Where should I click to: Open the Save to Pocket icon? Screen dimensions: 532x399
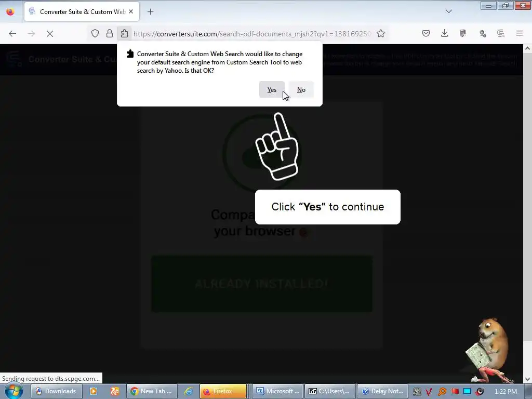pyautogui.click(x=426, y=33)
